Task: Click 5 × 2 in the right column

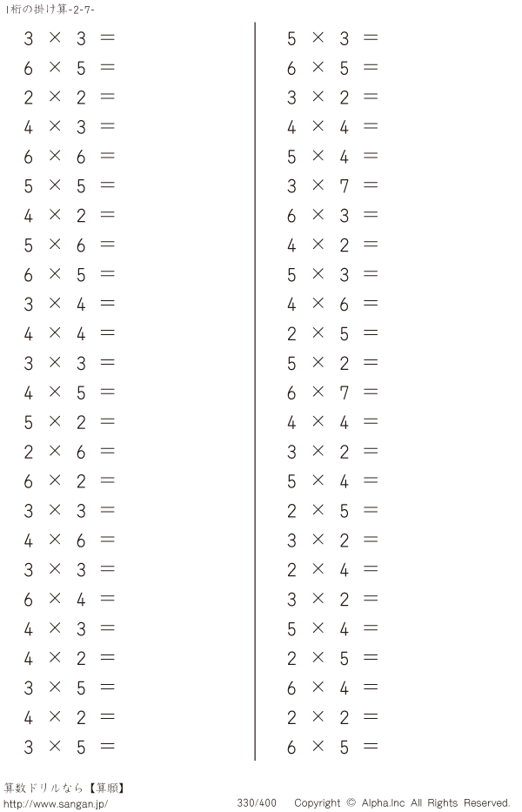Action: click(332, 363)
